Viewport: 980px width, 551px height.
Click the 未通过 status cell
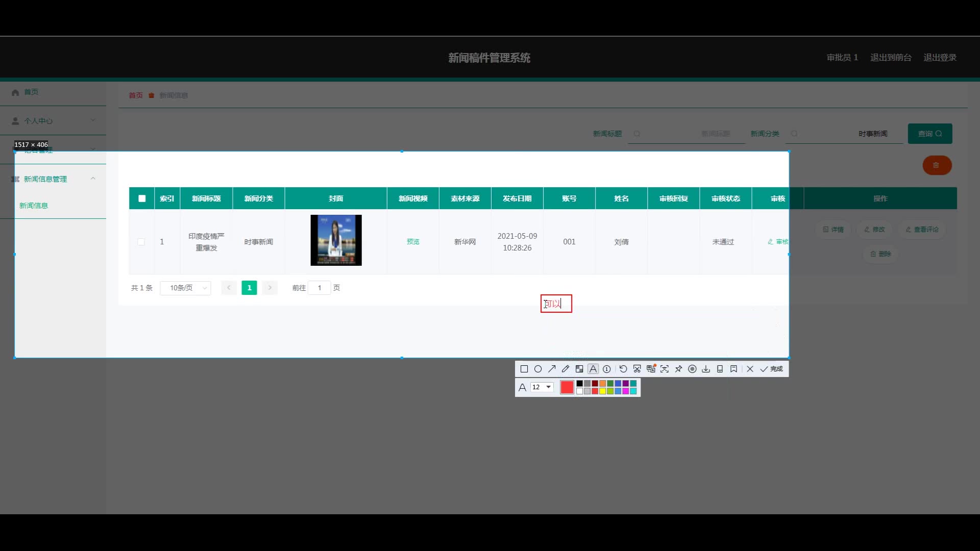coord(723,242)
